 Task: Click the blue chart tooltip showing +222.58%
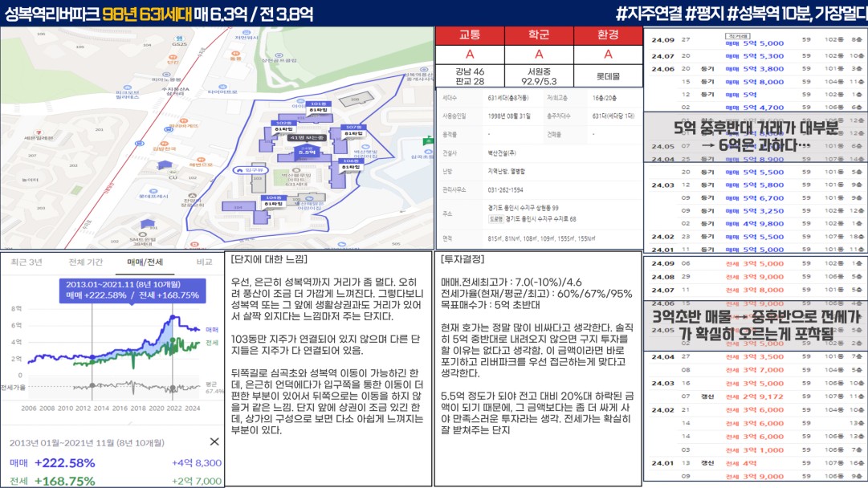(x=132, y=290)
